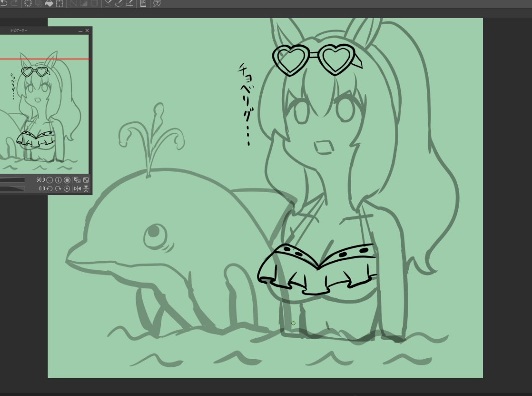Viewport: 532px width, 396px height.
Task: Reset canvas rotation in the Navigator
Action: (67, 188)
